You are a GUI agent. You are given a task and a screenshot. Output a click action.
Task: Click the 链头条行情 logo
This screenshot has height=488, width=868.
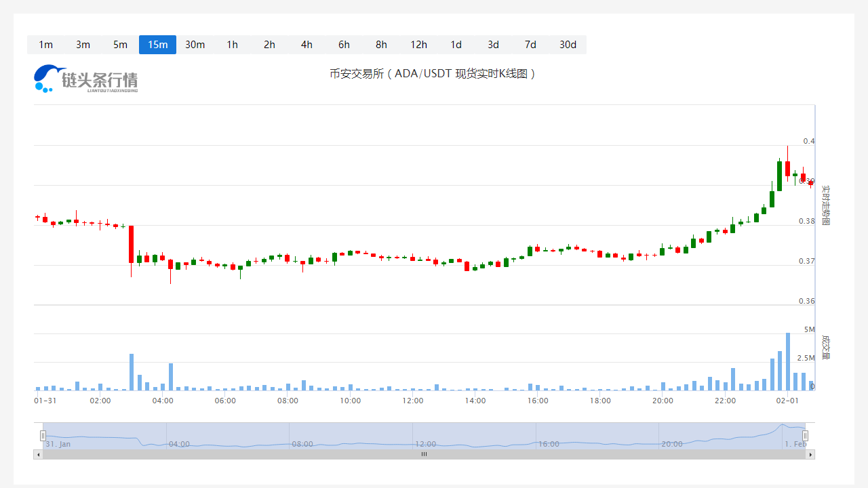pos(86,79)
